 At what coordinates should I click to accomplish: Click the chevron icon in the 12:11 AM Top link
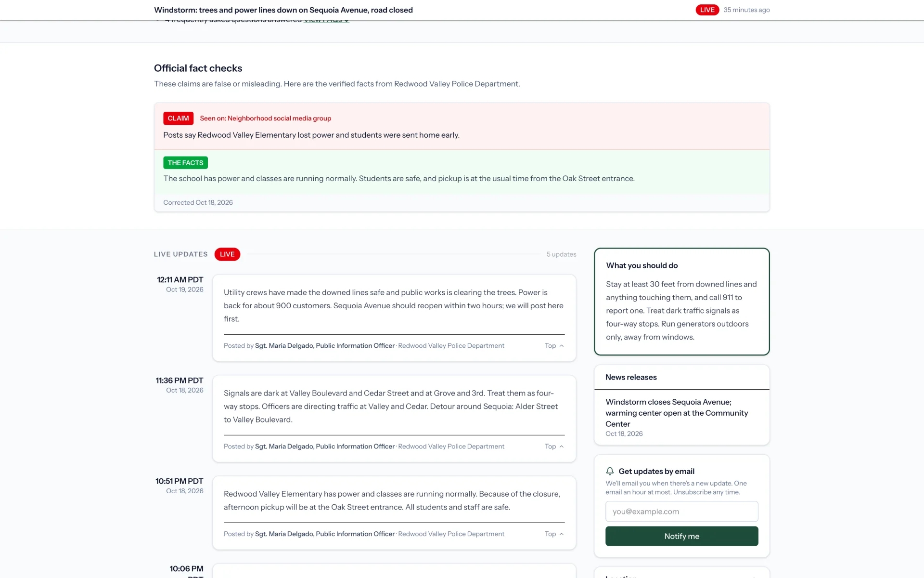pos(562,346)
